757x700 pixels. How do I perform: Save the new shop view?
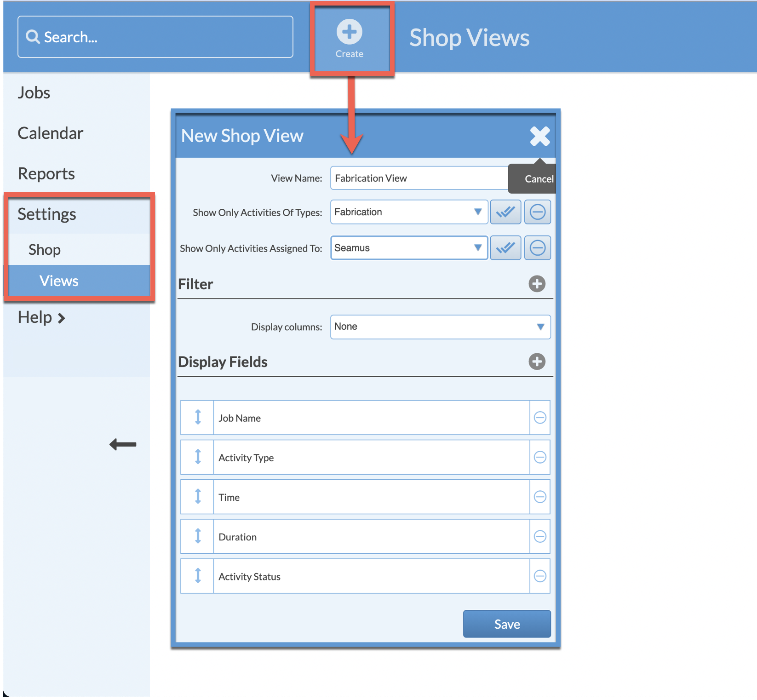coord(506,624)
